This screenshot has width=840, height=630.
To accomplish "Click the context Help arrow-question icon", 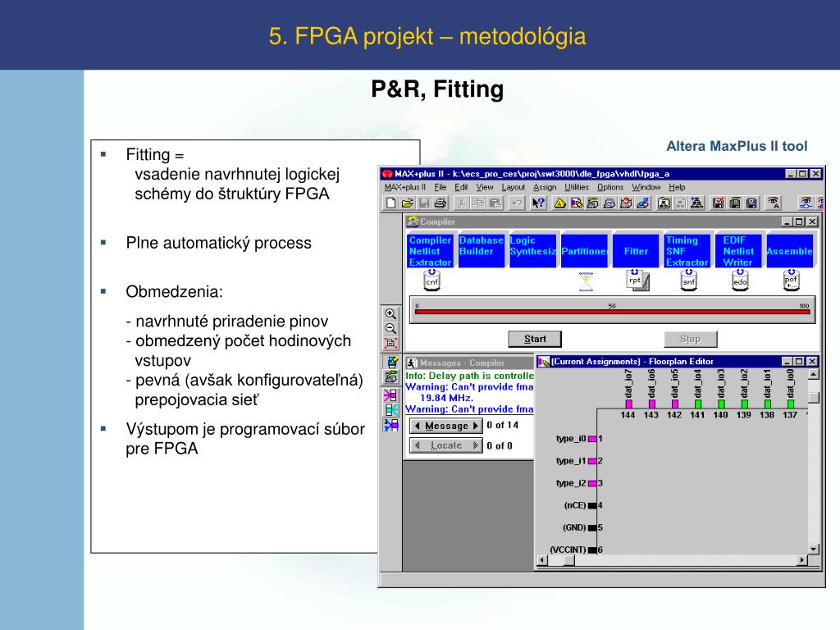I will tap(538, 203).
